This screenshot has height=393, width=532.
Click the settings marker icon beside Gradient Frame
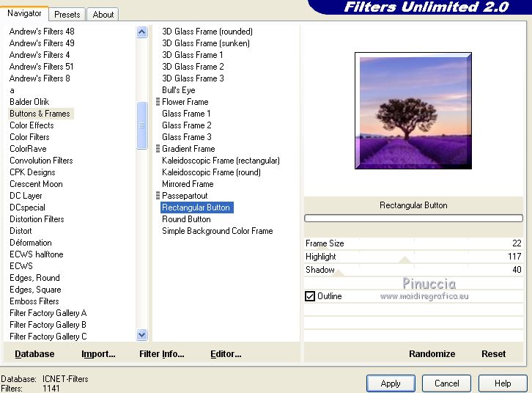click(x=158, y=148)
